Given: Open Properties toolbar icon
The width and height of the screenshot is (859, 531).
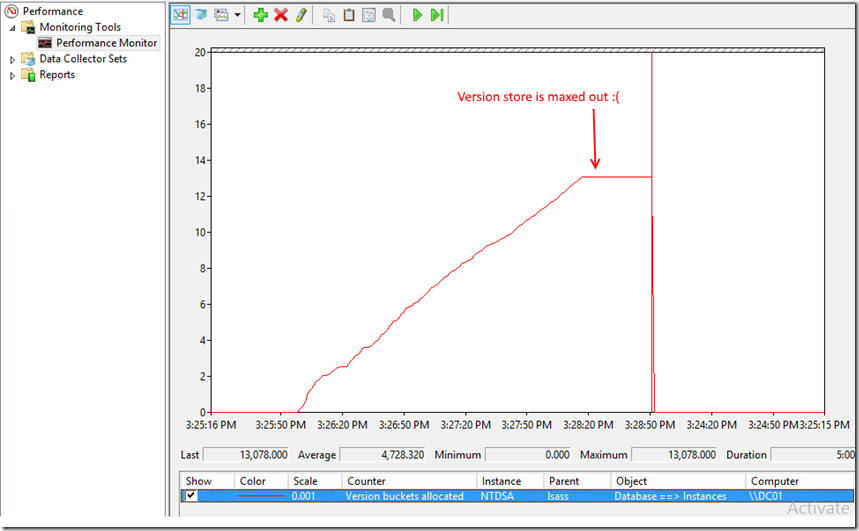Looking at the screenshot, I should 369,15.
